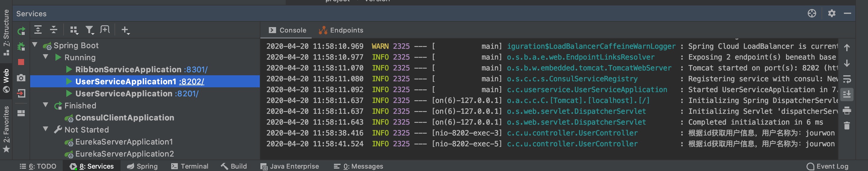Viewport: 868px width, 171px height.
Task: Toggle the Web tool window side tab
Action: tap(6, 81)
